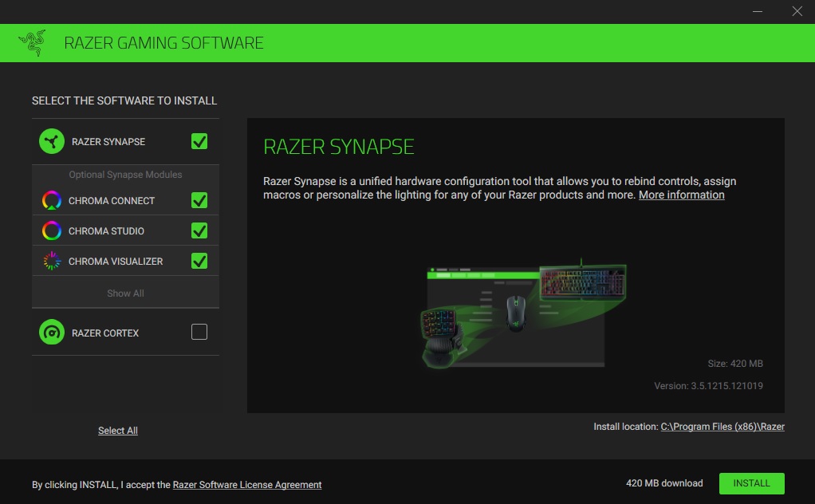815x504 pixels.
Task: Select the CHROMA CONNECT label
Action: click(x=112, y=201)
